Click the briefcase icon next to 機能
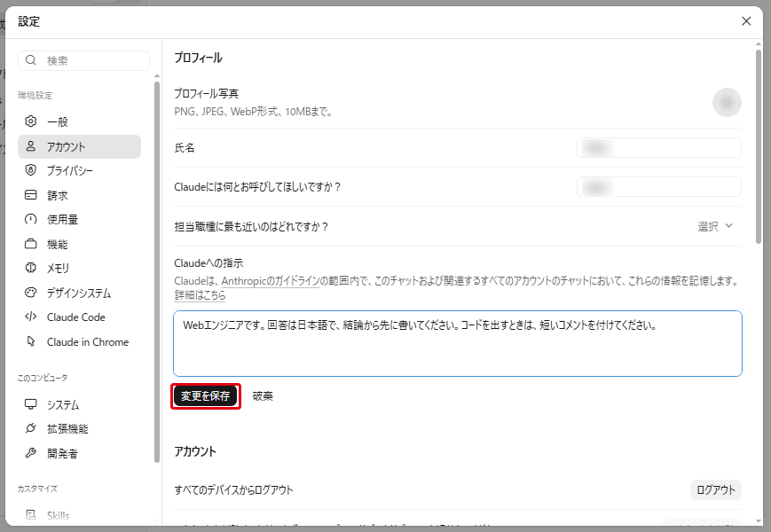Screen dimensions: 771x532 [31, 244]
